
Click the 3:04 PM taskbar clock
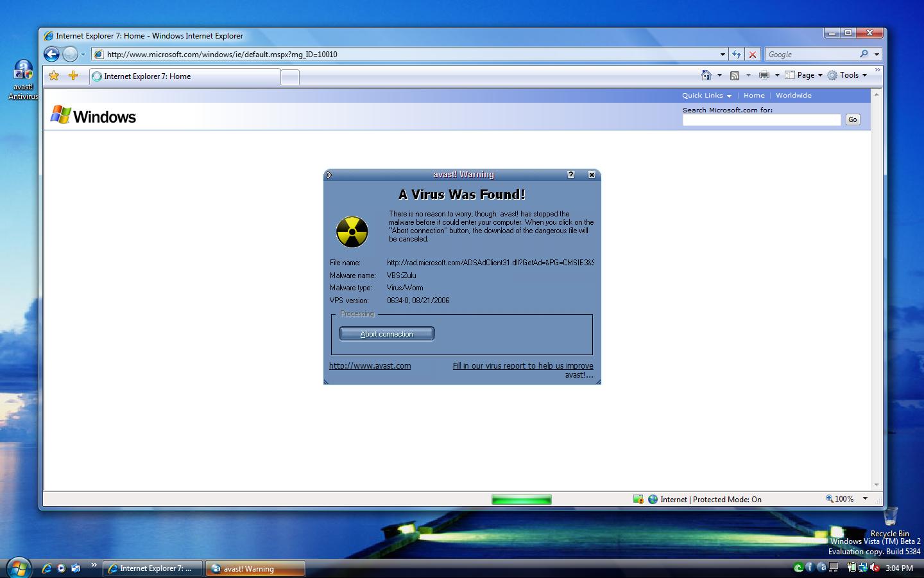(899, 568)
